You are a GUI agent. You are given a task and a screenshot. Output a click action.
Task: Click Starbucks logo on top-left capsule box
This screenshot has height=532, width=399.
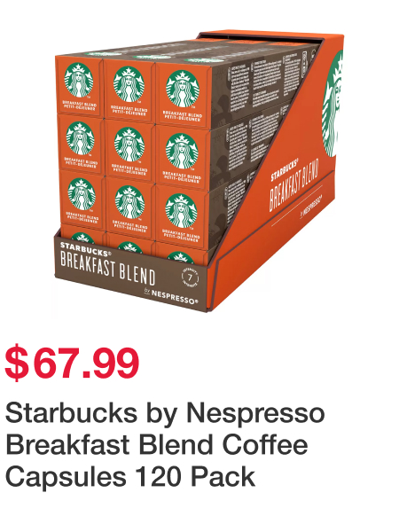[79, 81]
